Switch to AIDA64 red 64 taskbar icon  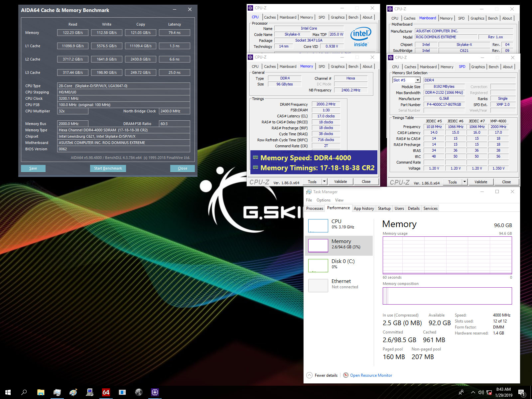coord(106,392)
